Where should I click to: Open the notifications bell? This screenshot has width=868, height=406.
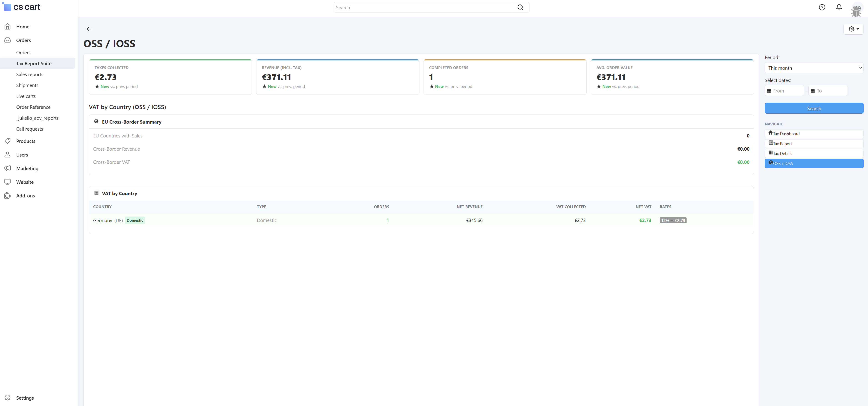click(839, 7)
